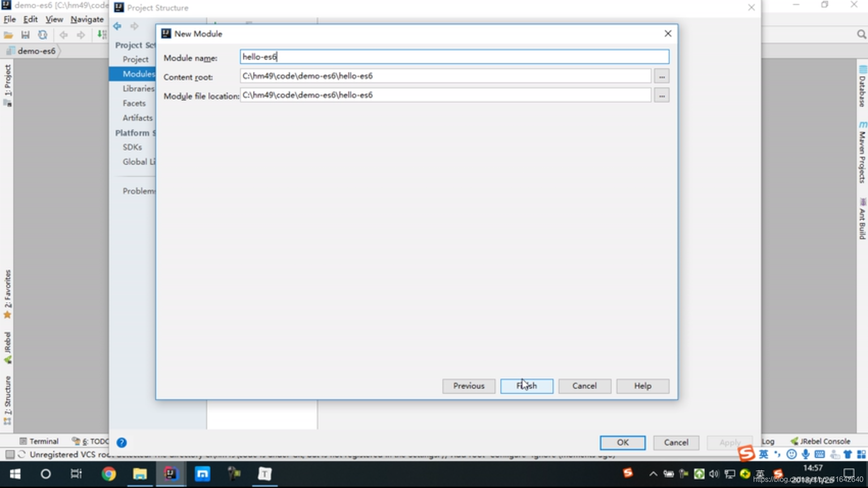
Task: Open the Ant Build side panel
Action: 863,219
